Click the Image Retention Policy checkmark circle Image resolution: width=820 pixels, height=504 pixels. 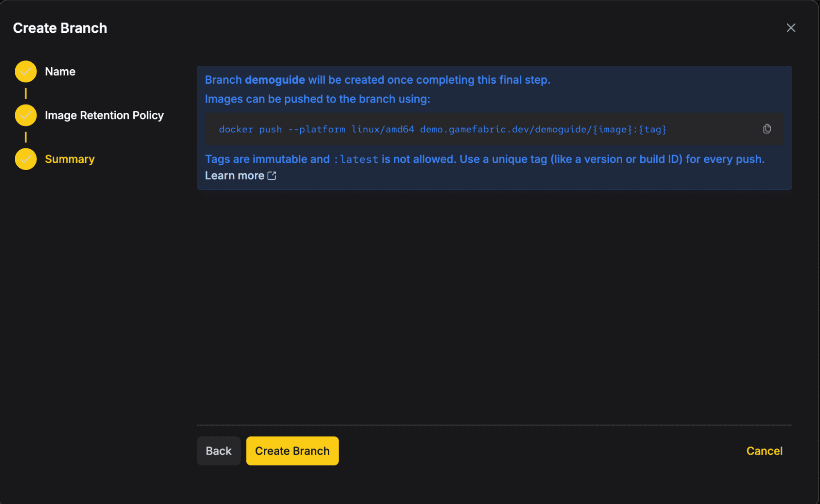[x=25, y=115]
